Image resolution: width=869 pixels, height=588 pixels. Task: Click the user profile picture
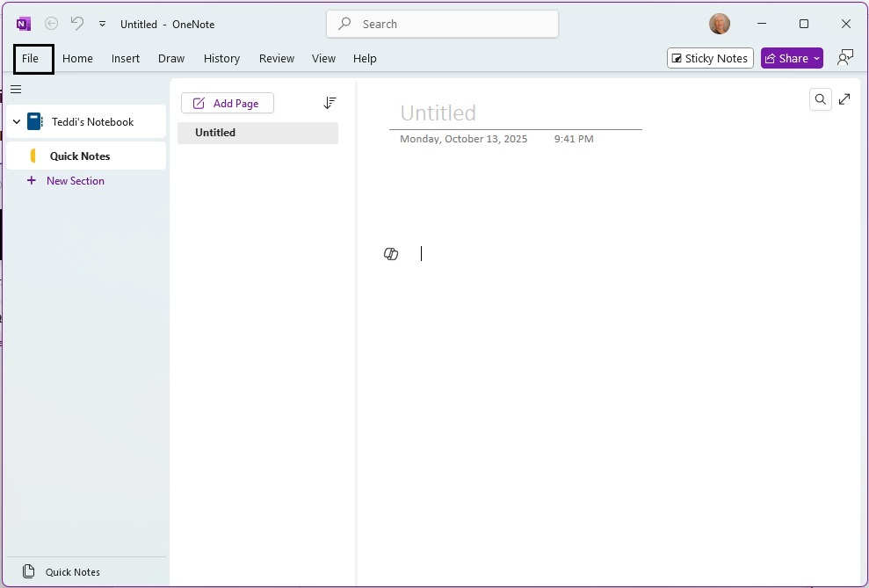coord(719,24)
